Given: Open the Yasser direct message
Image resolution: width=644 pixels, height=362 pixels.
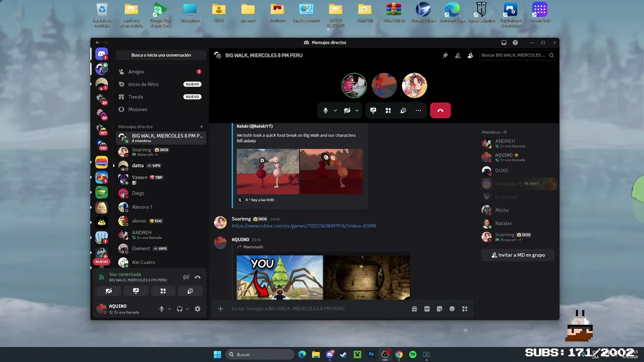Looking at the screenshot, I should (161, 179).
